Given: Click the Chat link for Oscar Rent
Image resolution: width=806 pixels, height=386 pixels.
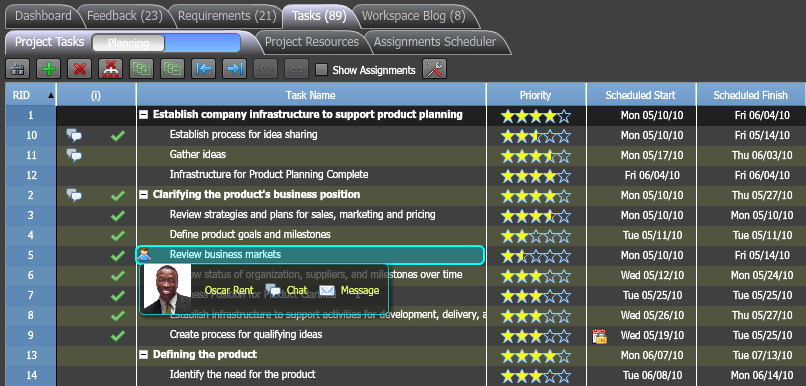Looking at the screenshot, I should [x=297, y=290].
